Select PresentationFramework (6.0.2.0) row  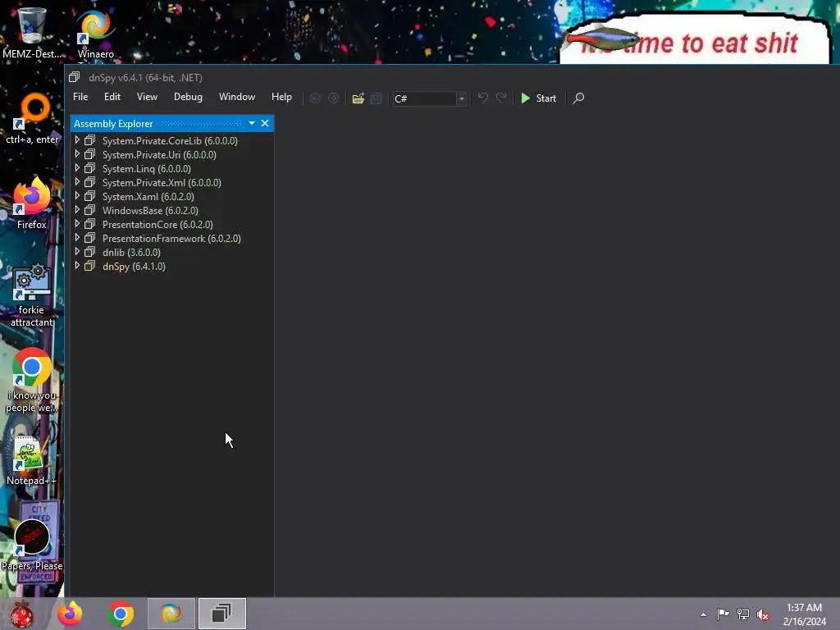point(172,238)
